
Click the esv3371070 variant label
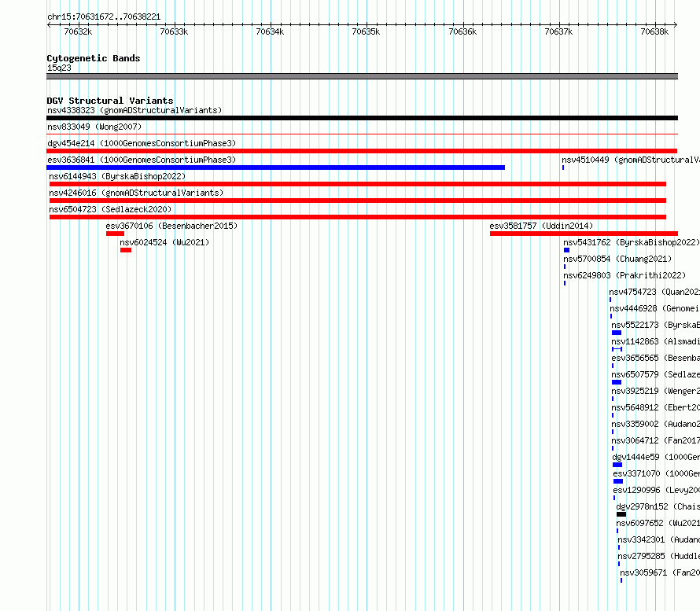click(x=657, y=473)
